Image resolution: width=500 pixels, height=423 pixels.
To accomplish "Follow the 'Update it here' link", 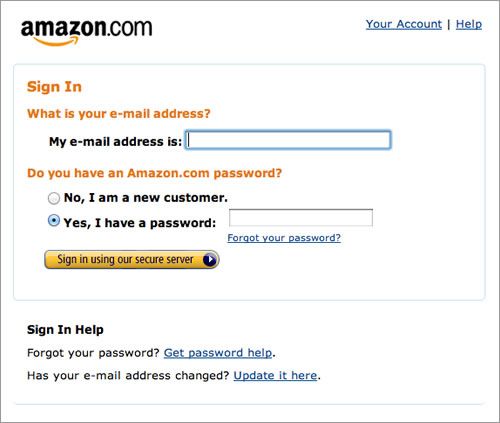I will [275, 375].
